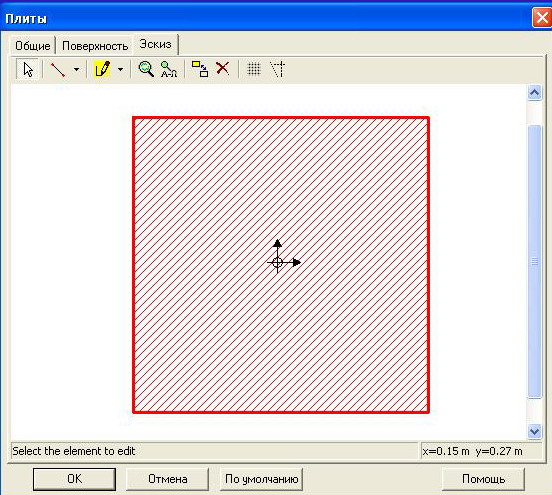Select the Эскиз tab
The width and height of the screenshot is (552, 495).
pos(155,44)
